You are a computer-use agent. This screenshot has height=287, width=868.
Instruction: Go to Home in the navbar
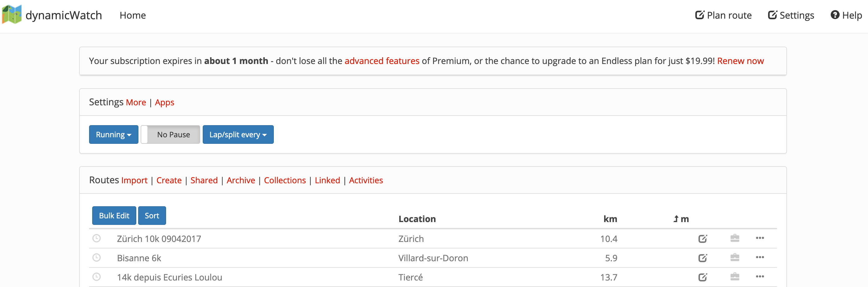tap(133, 15)
